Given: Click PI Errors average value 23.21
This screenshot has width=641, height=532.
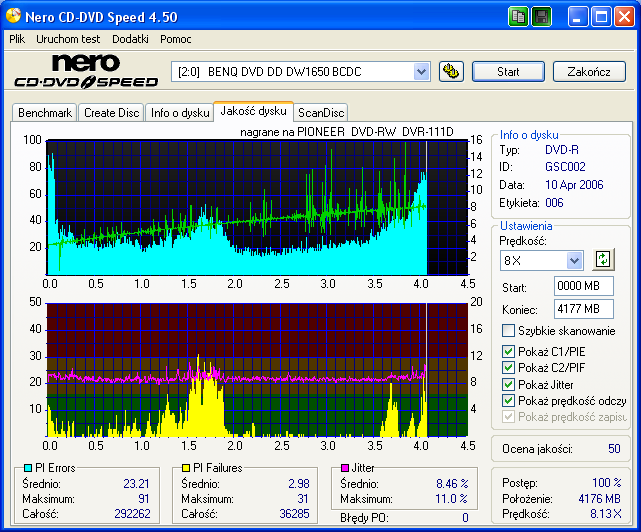Looking at the screenshot, I should pos(136,484).
